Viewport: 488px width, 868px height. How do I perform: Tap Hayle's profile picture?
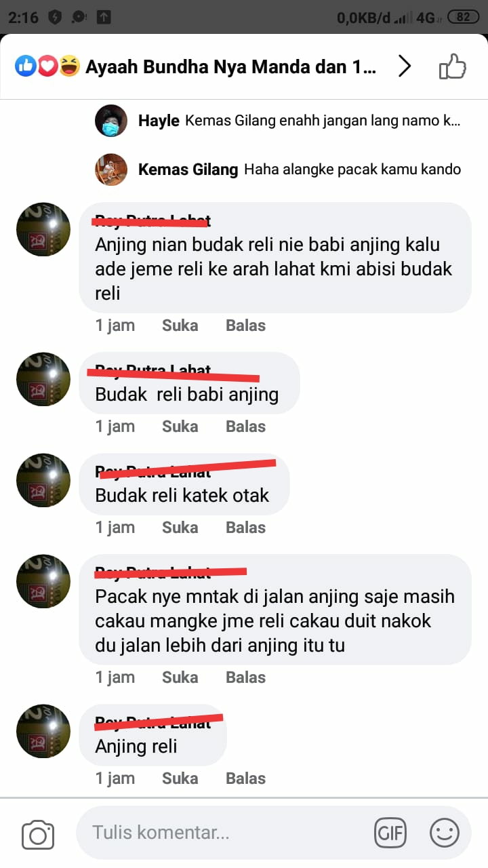click(x=111, y=121)
